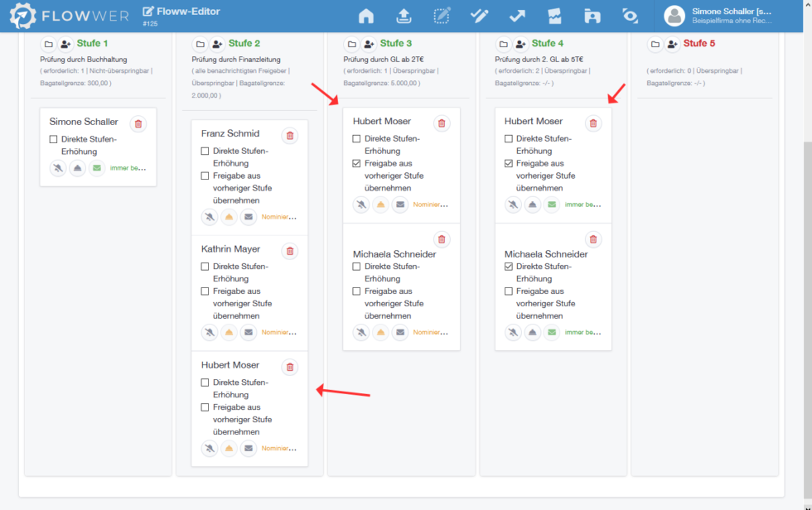Click folder icon of Stufe 2
The height and width of the screenshot is (510, 812).
pyautogui.click(x=200, y=44)
